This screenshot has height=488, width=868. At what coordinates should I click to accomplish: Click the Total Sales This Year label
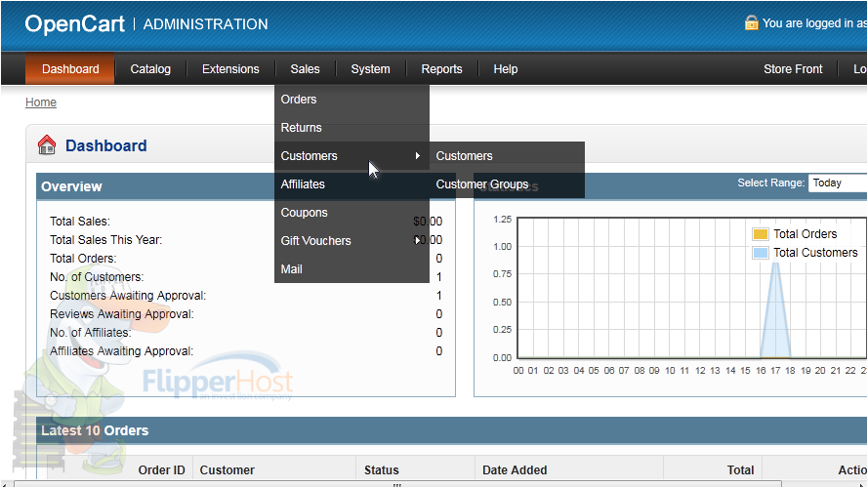(x=105, y=239)
